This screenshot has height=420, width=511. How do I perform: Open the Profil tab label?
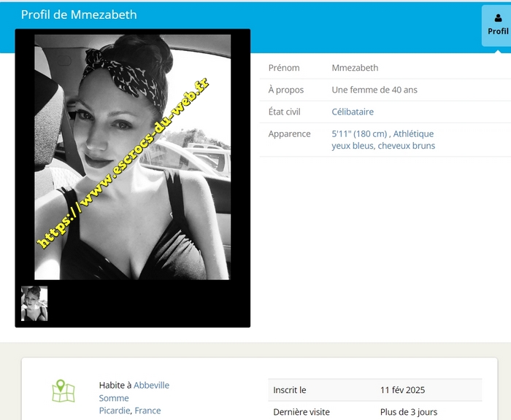(498, 31)
